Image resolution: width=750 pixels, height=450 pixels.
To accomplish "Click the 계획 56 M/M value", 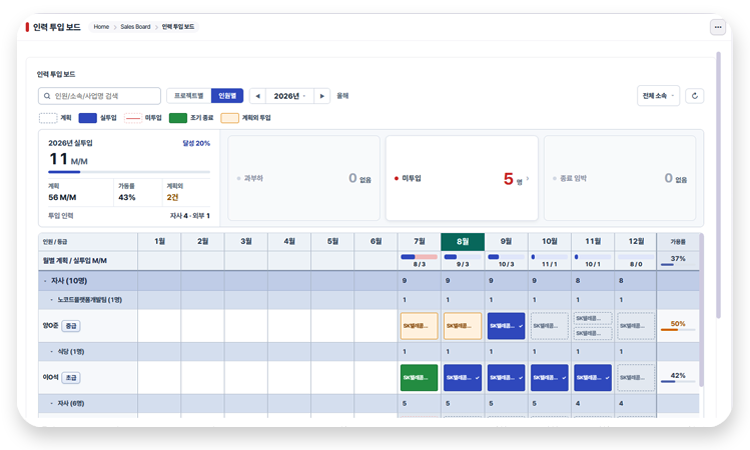I will 62,197.
